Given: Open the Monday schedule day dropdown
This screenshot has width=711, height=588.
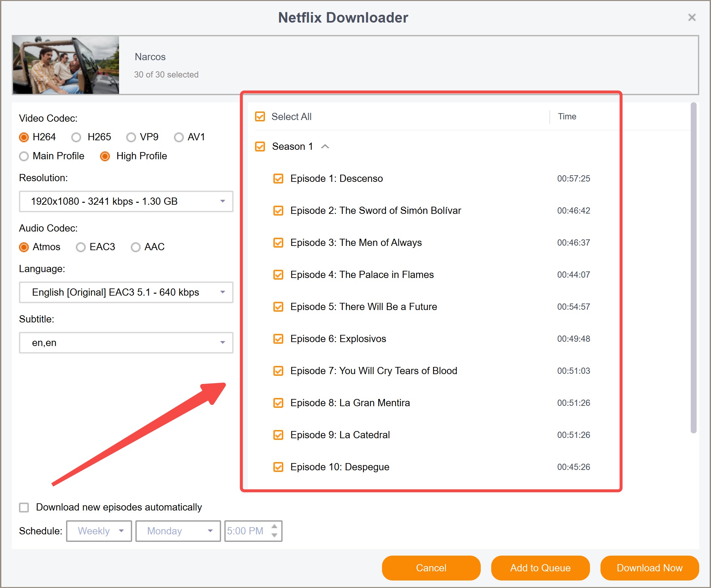Looking at the screenshot, I should pos(178,531).
